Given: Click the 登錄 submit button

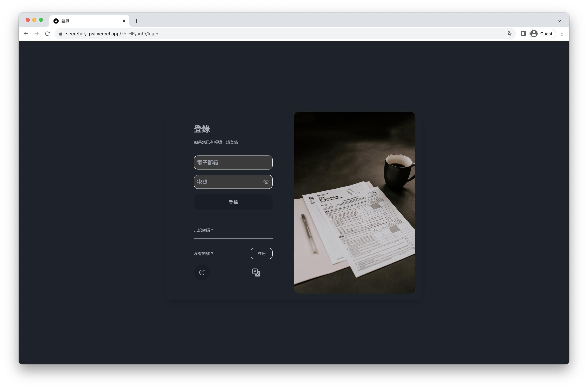Looking at the screenshot, I should tap(233, 202).
